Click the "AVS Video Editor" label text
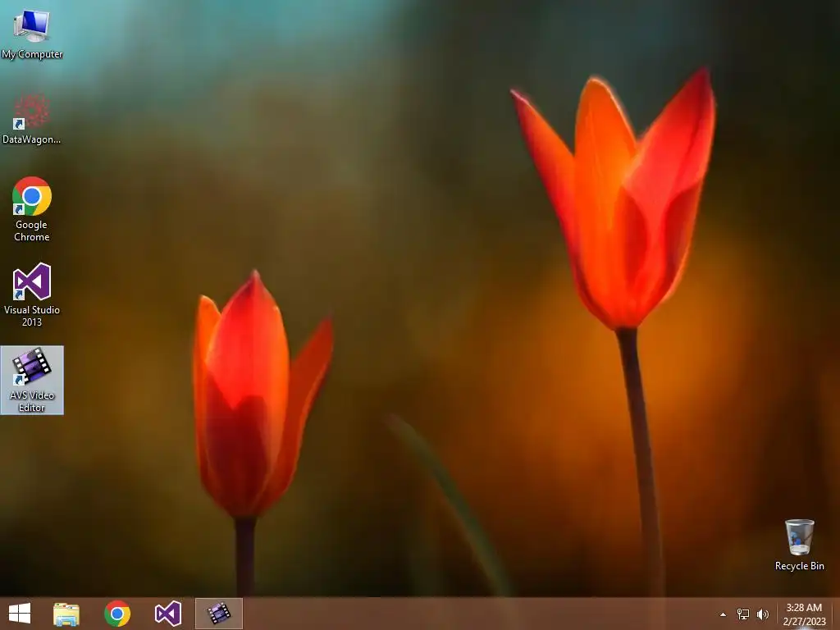Image resolution: width=840 pixels, height=630 pixels. point(32,401)
